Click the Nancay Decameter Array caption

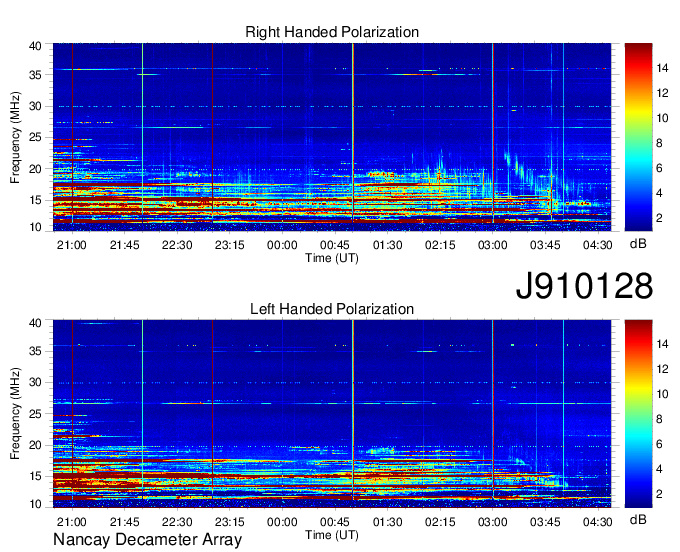pos(147,540)
